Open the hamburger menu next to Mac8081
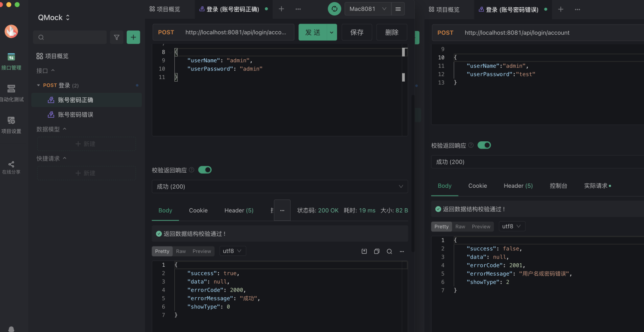This screenshot has width=644, height=332. point(398,9)
